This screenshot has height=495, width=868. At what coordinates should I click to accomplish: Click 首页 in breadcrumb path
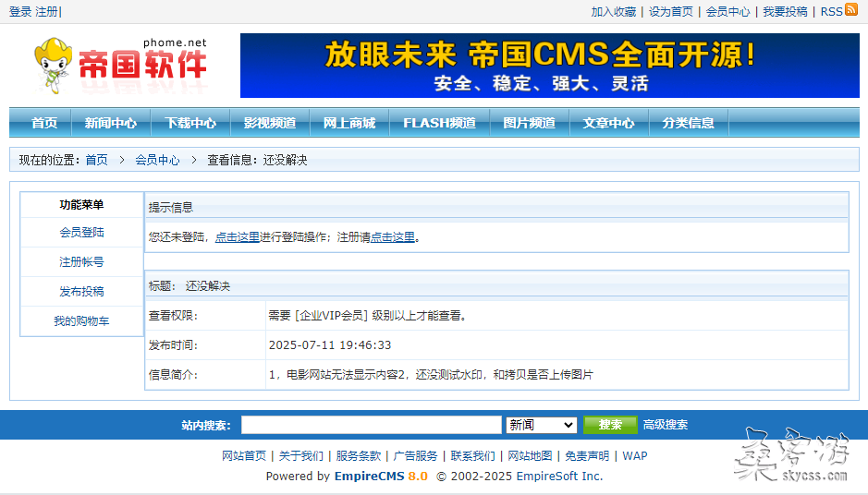(96, 160)
